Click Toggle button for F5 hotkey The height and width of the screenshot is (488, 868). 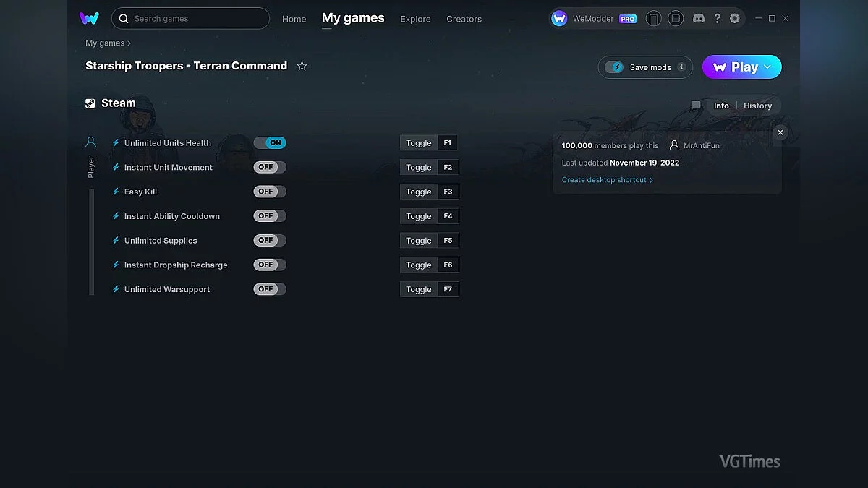419,241
